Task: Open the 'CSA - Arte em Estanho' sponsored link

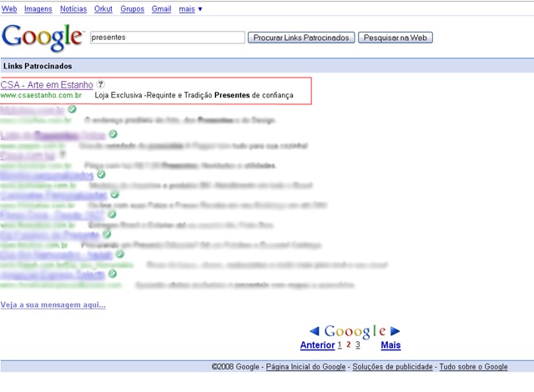Action: (x=47, y=85)
